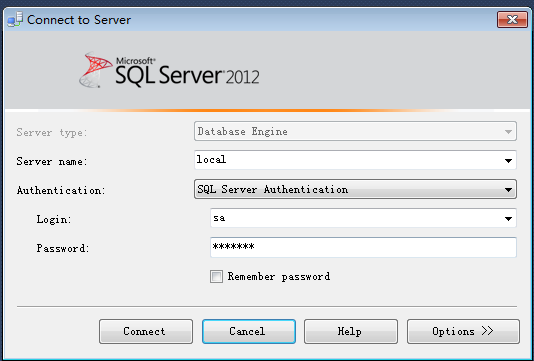Click in the Password input field
Image resolution: width=534 pixels, height=361 pixels.
(363, 247)
